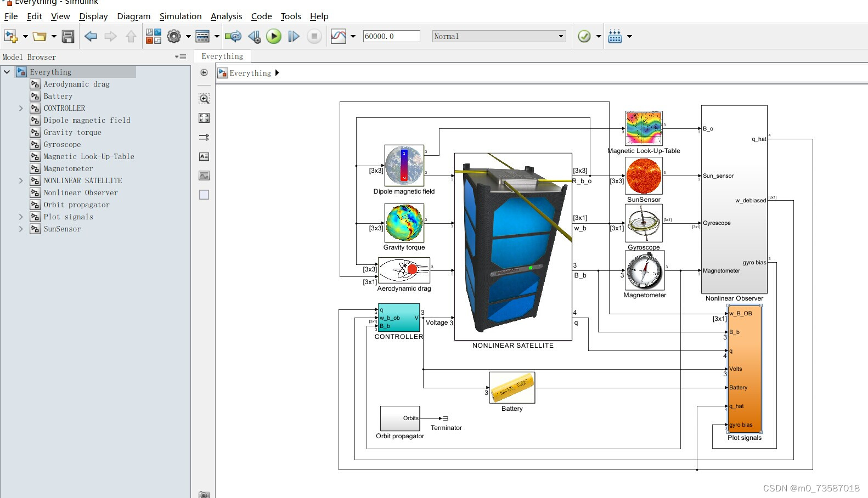Toggle the Hide/Show Explorer Bar button
This screenshot has width=868, height=498.
(x=204, y=72)
